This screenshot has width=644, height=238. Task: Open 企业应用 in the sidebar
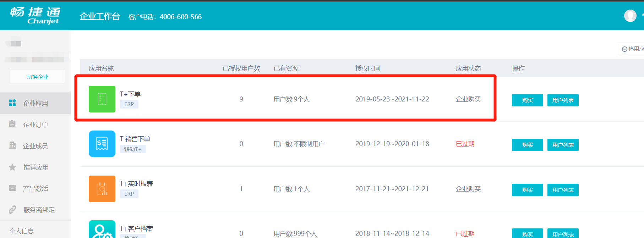[x=36, y=103]
